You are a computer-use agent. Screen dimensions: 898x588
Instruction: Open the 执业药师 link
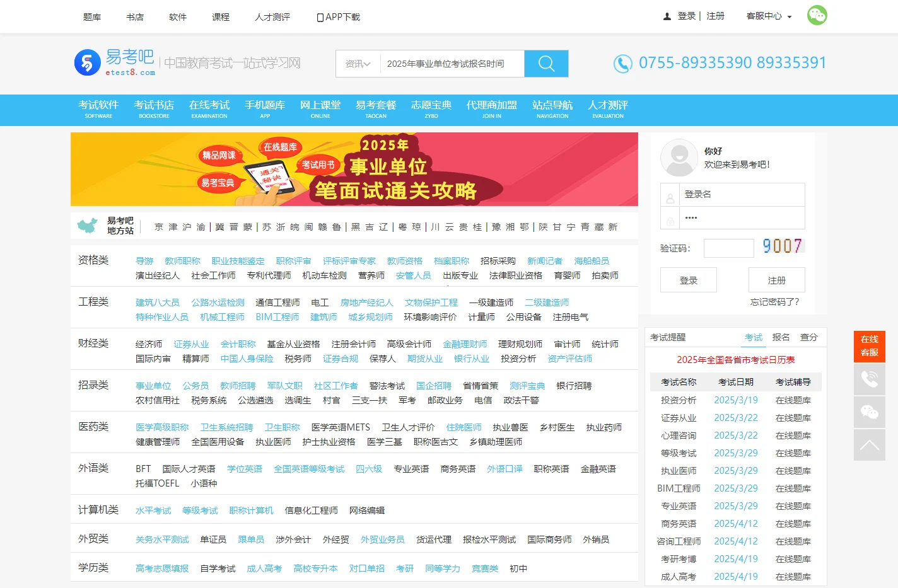[604, 427]
